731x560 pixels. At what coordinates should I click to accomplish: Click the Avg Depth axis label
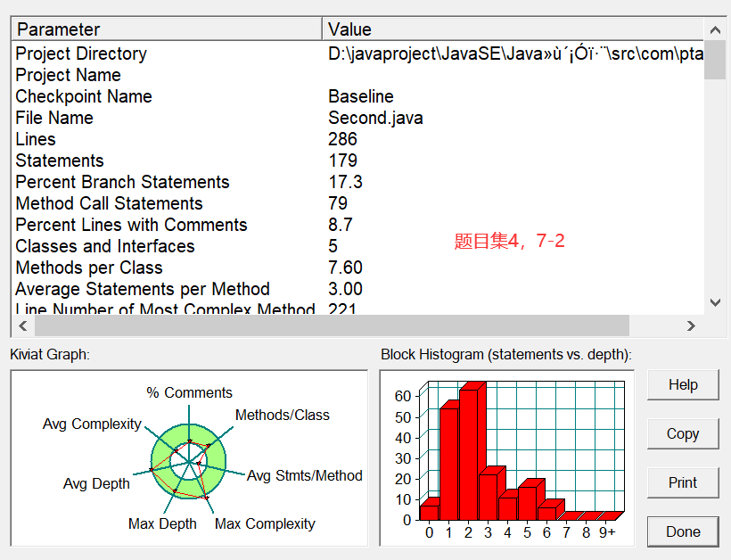(x=96, y=483)
